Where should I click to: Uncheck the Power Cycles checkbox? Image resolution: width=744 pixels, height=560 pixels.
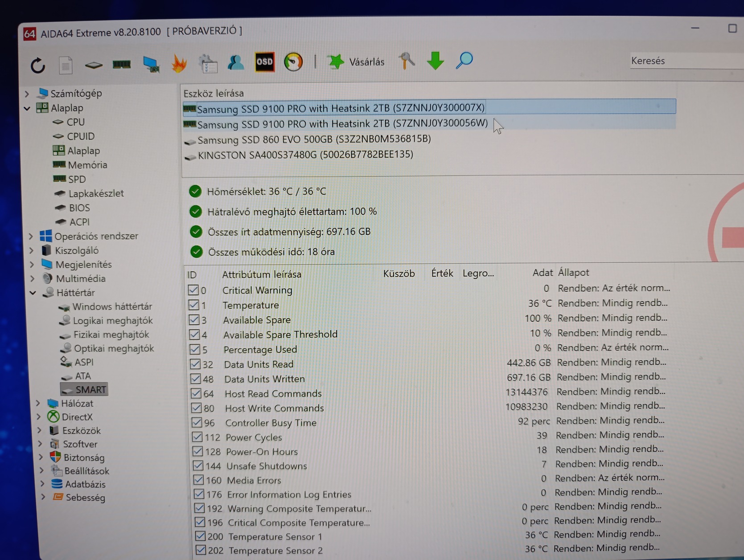pos(197,437)
